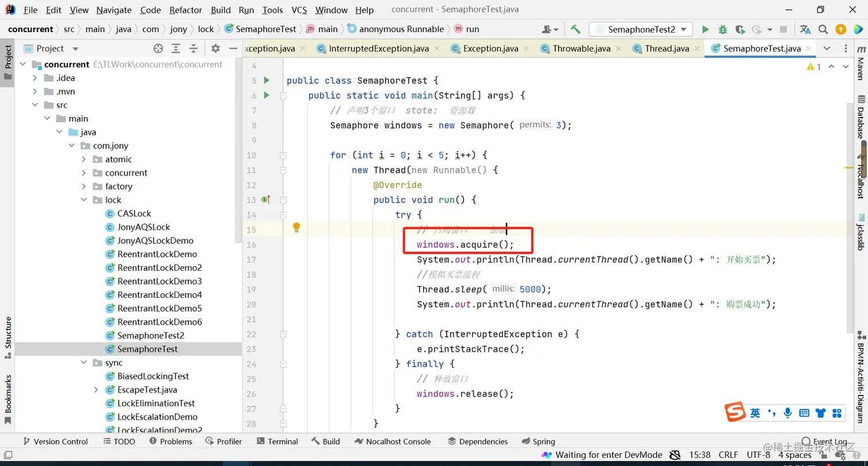Toggle the Database tool window on the right stripe

[x=861, y=117]
